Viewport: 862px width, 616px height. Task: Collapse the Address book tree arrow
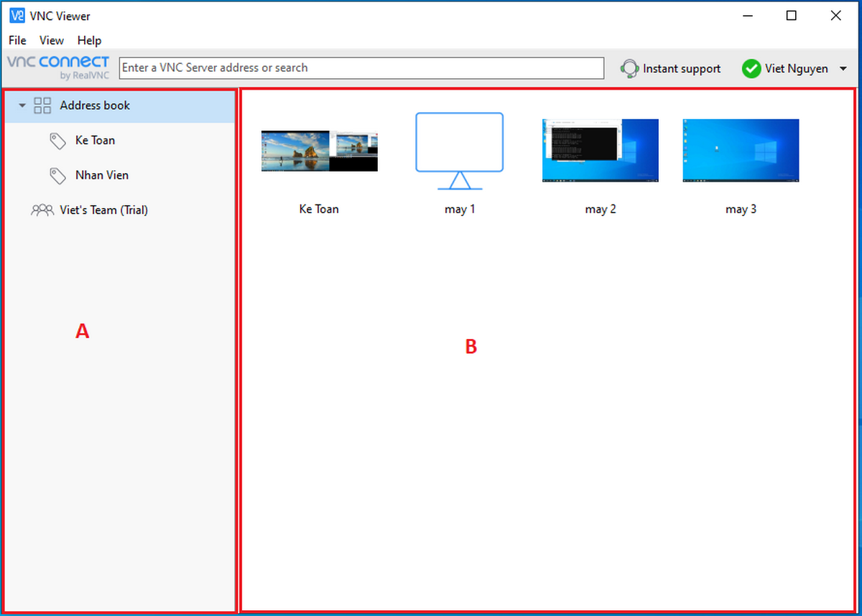tap(22, 106)
